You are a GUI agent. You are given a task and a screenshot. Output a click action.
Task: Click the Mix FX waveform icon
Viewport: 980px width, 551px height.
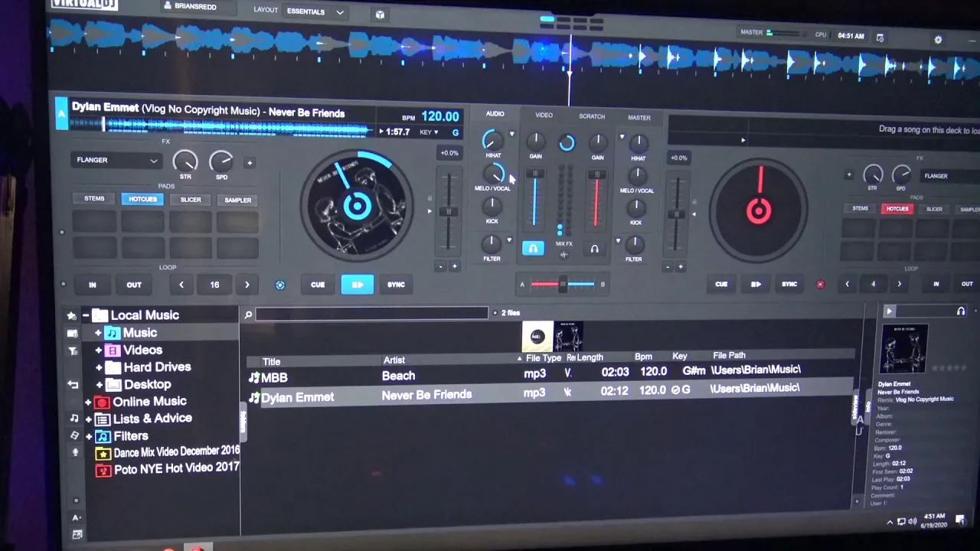point(564,254)
